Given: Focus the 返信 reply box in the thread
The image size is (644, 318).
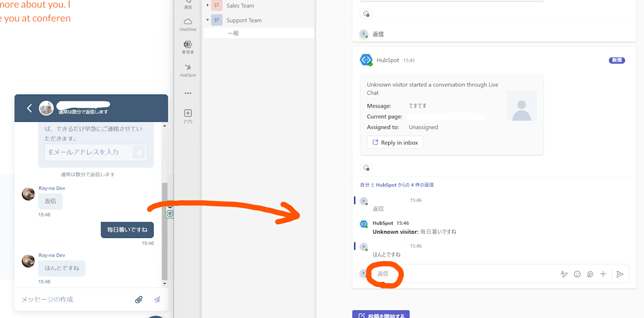Looking at the screenshot, I should tap(464, 274).
